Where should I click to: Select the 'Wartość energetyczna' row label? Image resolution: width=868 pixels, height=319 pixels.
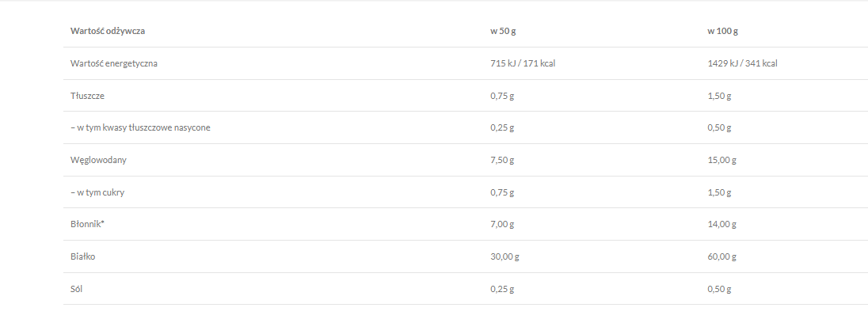[x=114, y=63]
